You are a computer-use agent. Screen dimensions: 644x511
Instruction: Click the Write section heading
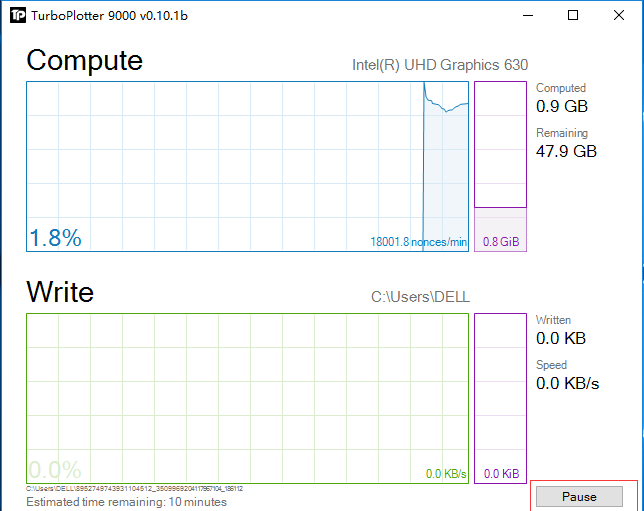[60, 292]
